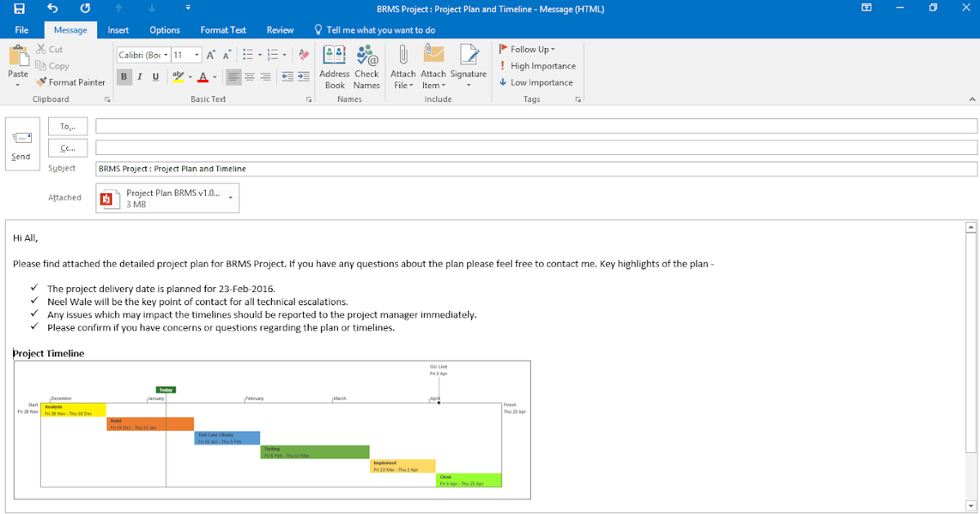
Task: Toggle Italic formatting
Action: click(140, 77)
